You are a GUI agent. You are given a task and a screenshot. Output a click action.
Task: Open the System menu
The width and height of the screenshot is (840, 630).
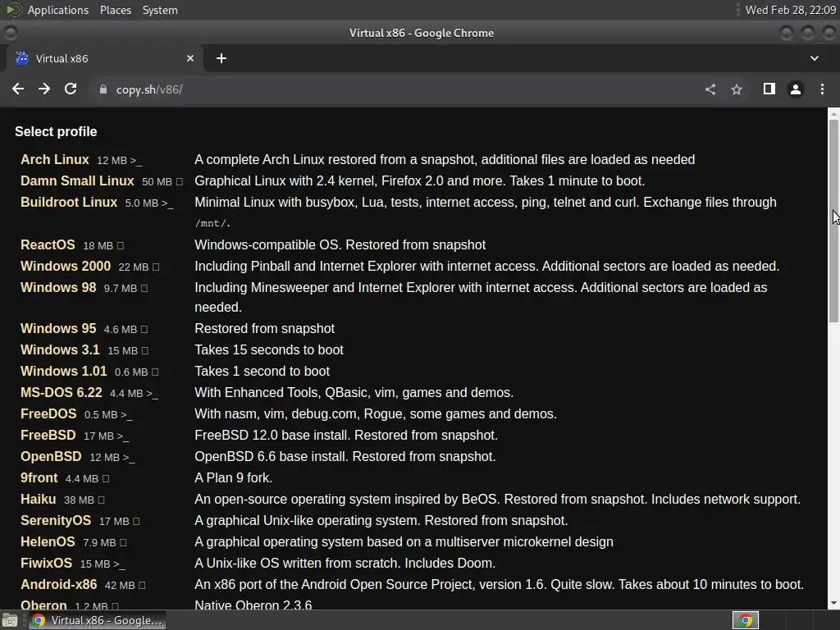pos(160,10)
